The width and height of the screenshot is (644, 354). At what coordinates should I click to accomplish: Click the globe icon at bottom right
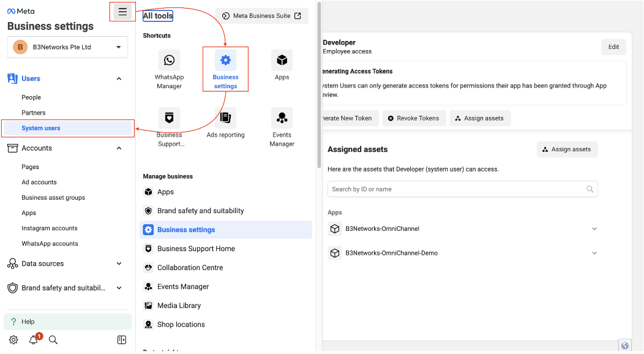point(624,345)
